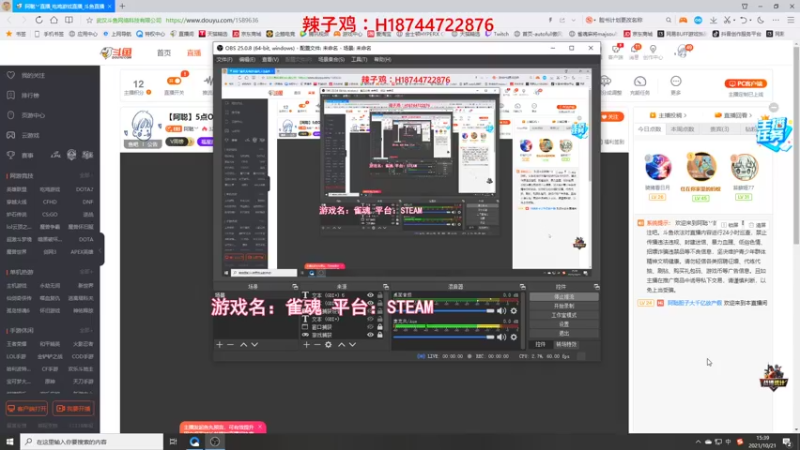
Task: Go to browser home page icon
Action: tap(54, 20)
